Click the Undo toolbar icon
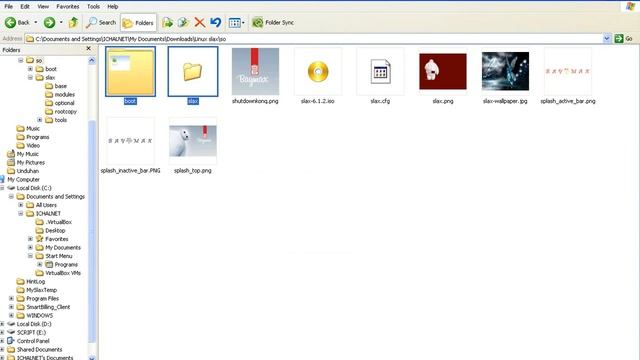Viewport: 640px width, 360px height. click(x=216, y=22)
